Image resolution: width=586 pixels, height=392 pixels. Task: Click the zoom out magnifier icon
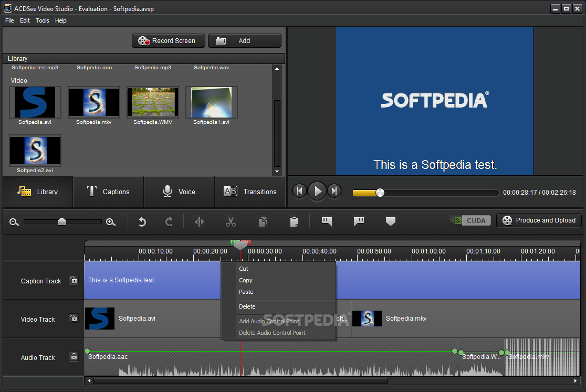pos(14,222)
